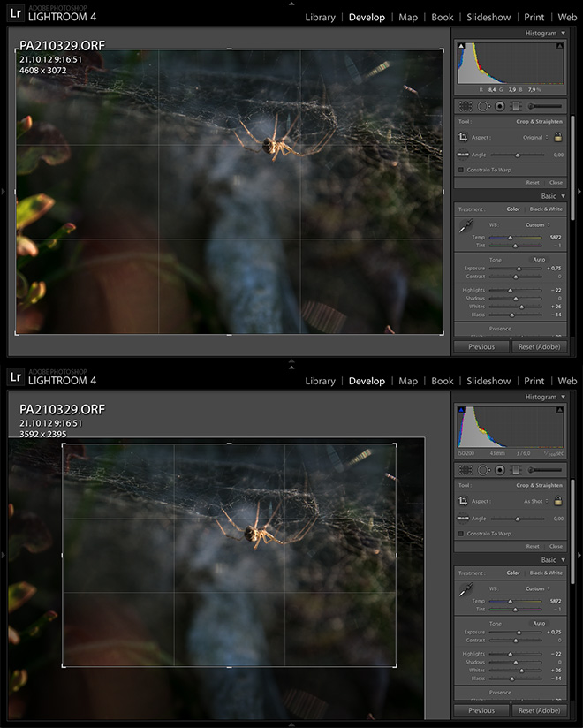
Task: Click Reset (Adobe) button in top screenshot
Action: [x=540, y=347]
